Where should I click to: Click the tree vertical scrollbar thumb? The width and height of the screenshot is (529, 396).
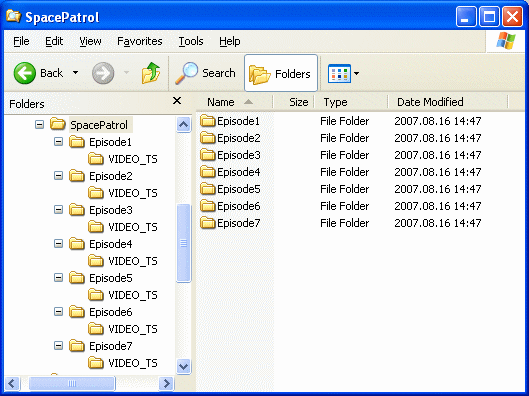point(184,243)
